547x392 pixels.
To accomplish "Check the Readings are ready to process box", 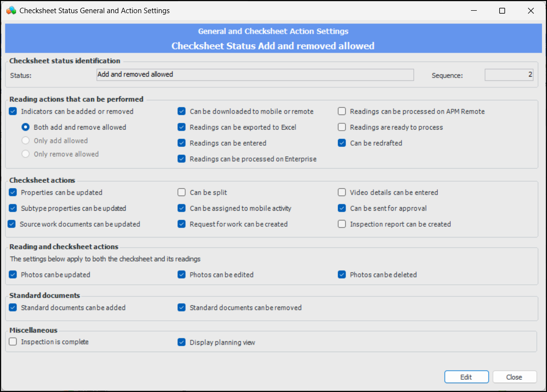I will coord(342,127).
